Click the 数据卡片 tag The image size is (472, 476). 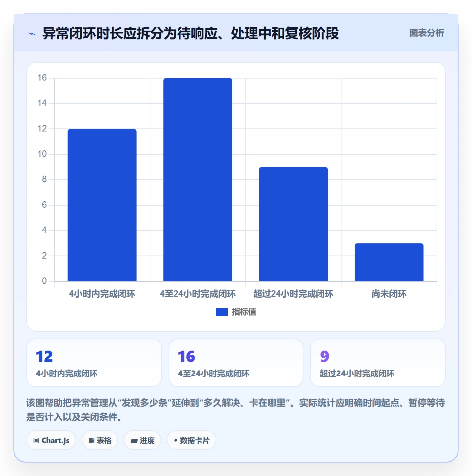click(x=191, y=440)
